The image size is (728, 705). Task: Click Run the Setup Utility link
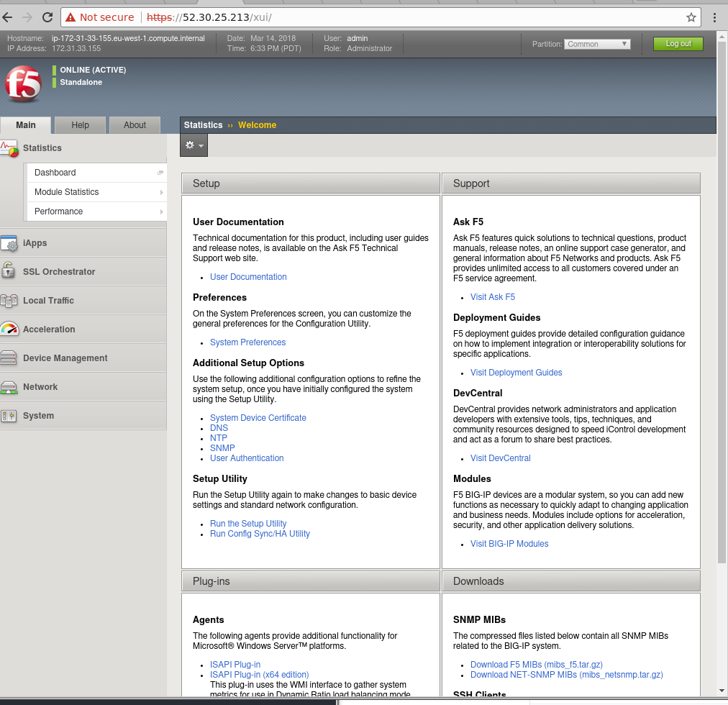pyautogui.click(x=248, y=524)
